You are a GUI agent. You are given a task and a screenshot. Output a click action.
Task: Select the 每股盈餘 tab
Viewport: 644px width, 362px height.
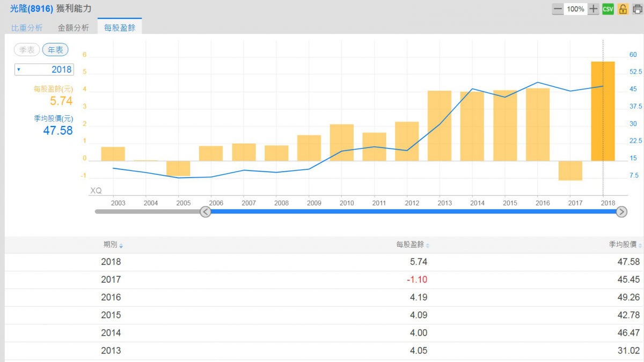(x=120, y=27)
